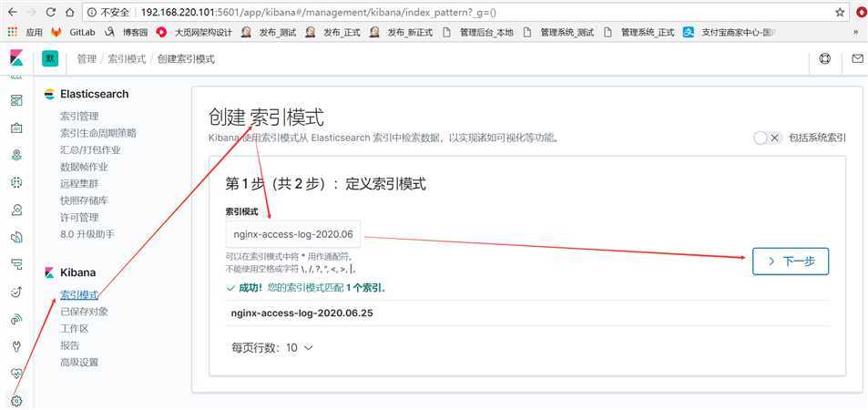Open the SIEM app icon
Viewport: 868px width, 410px height.
click(x=16, y=319)
